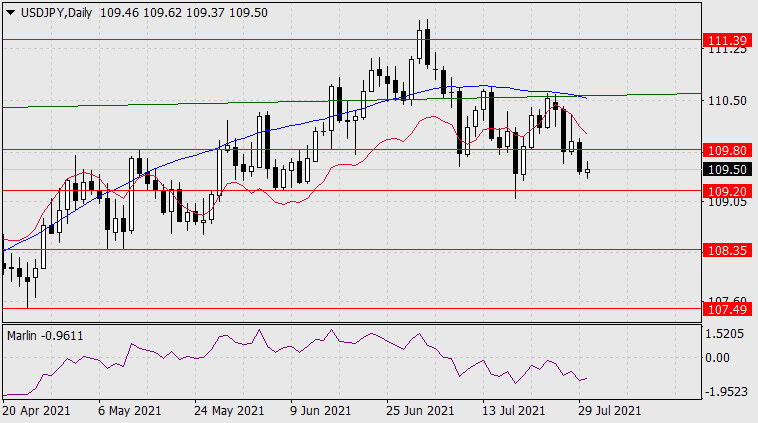Viewport: 758px width, 423px height.
Task: Select the 107.49 red price level label
Action: [x=727, y=309]
